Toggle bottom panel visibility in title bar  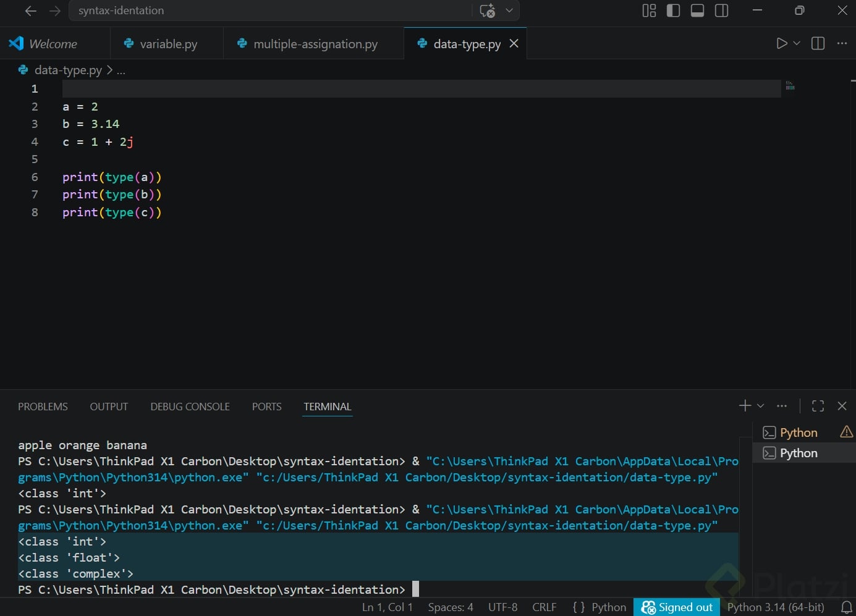click(x=697, y=11)
